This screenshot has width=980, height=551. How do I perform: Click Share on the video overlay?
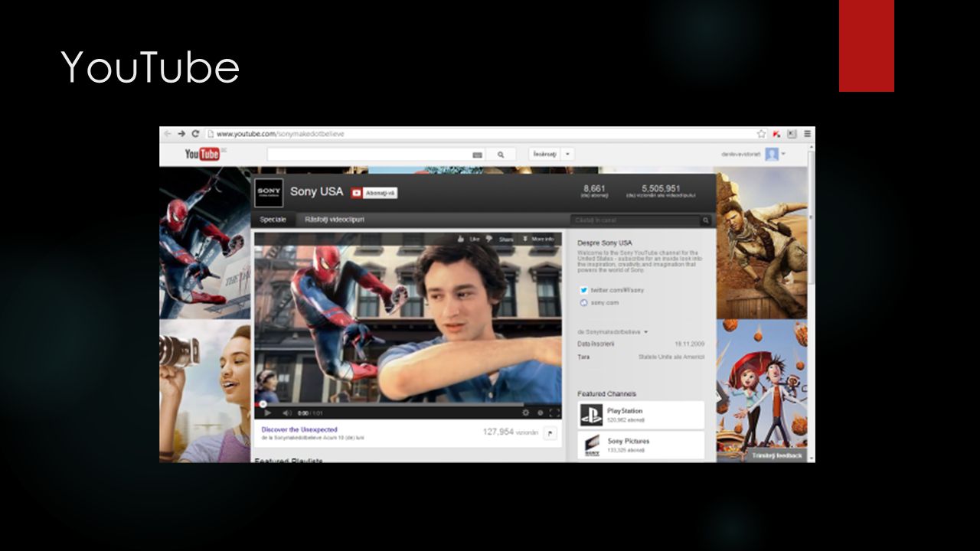click(506, 240)
